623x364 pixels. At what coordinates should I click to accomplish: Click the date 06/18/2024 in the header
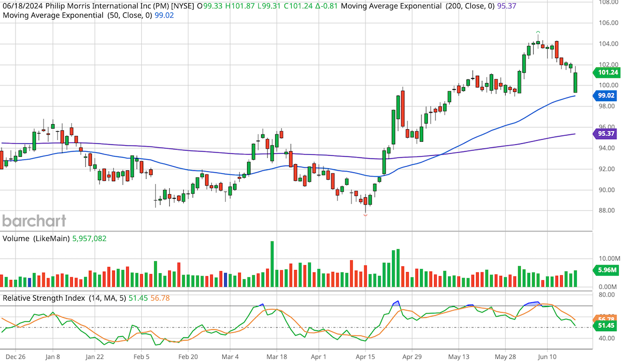(22, 7)
